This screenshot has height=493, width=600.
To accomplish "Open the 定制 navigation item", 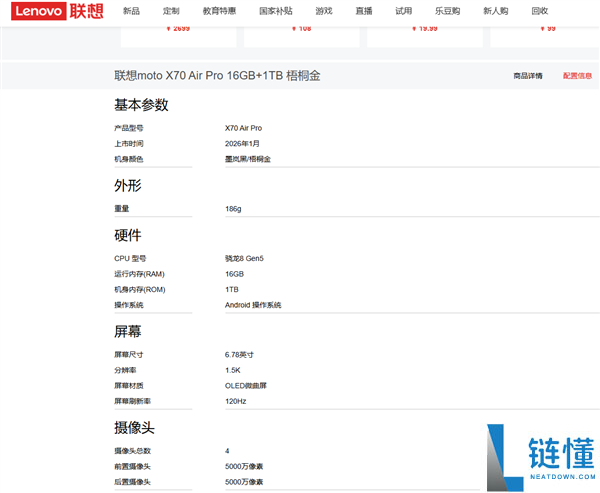I will pyautogui.click(x=171, y=11).
